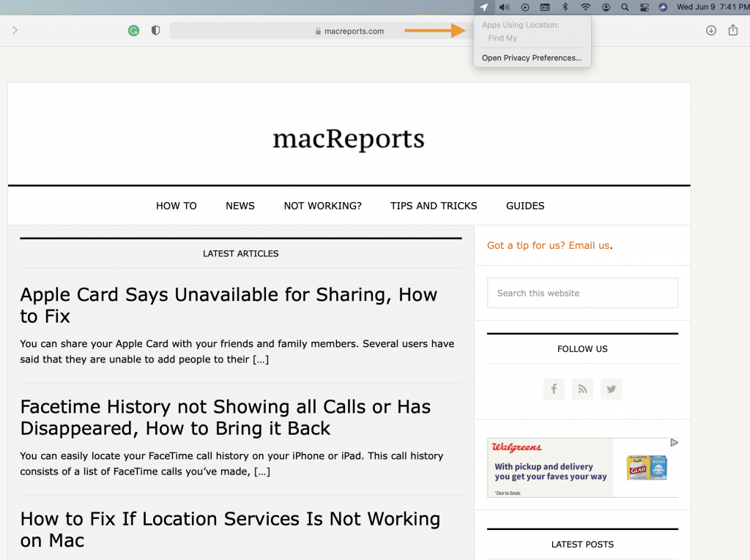The height and width of the screenshot is (560, 750).
Task: Click the RSS feed follow icon
Action: [582, 389]
